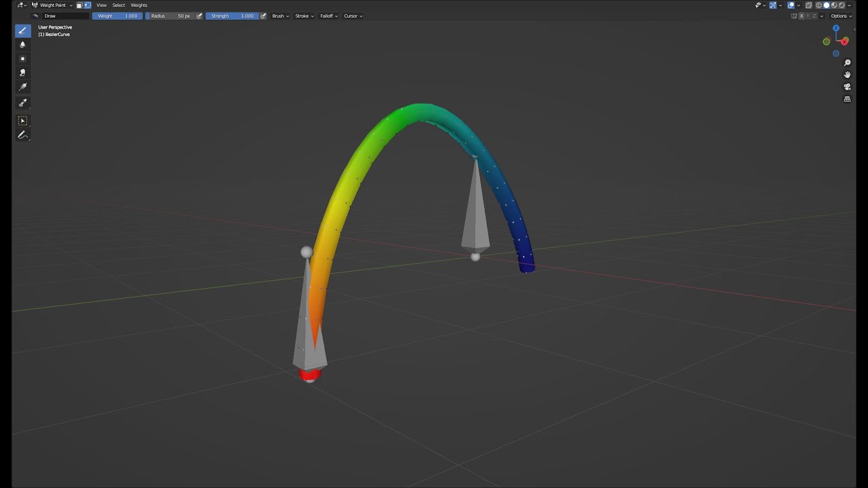Adjust the Strength slider
Image resolution: width=868 pixels, height=488 pixels.
pyautogui.click(x=232, y=16)
